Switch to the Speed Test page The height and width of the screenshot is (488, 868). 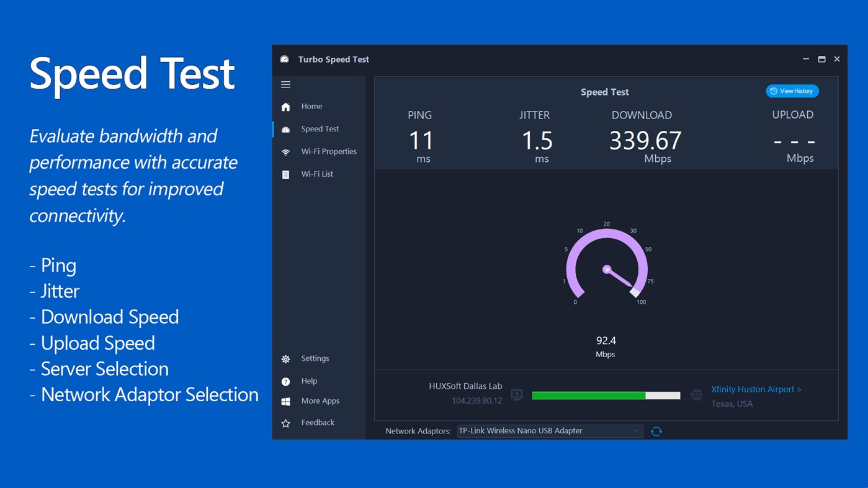click(x=320, y=128)
